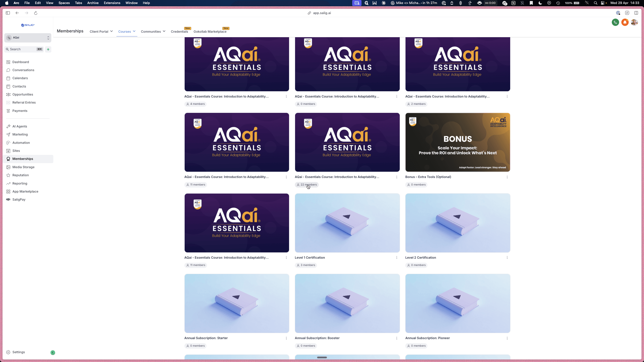Click the green phone dialer icon
This screenshot has height=362, width=644.
(615, 22)
